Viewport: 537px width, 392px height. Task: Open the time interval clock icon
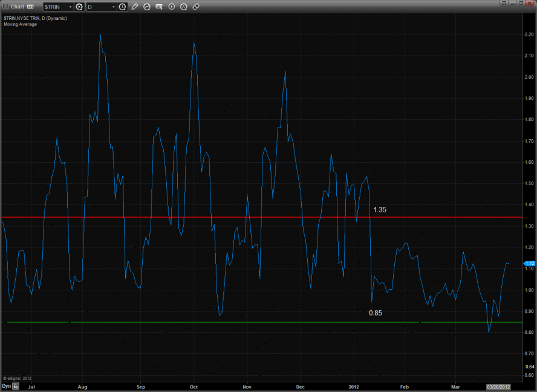pyautogui.click(x=123, y=7)
